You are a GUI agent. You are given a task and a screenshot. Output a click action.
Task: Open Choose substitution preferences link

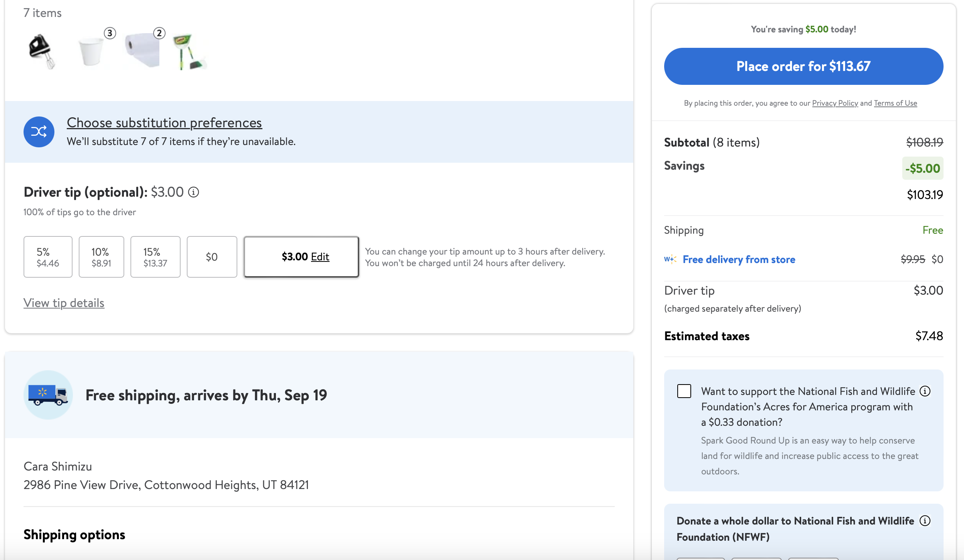click(x=164, y=123)
